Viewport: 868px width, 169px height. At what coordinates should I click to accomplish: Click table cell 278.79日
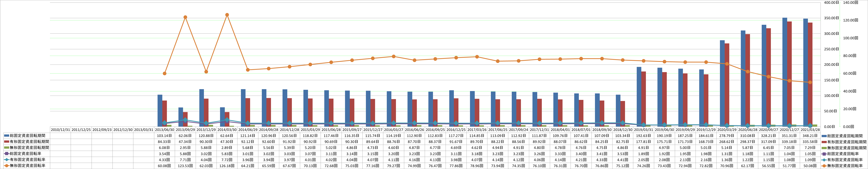click(x=727, y=136)
